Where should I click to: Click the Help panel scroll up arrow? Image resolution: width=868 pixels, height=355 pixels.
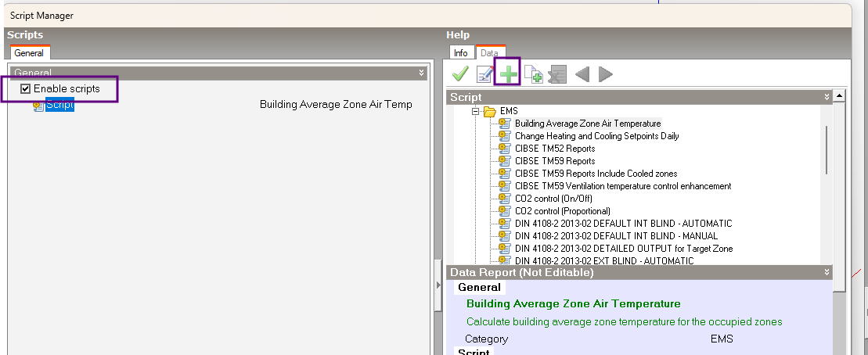[x=839, y=95]
